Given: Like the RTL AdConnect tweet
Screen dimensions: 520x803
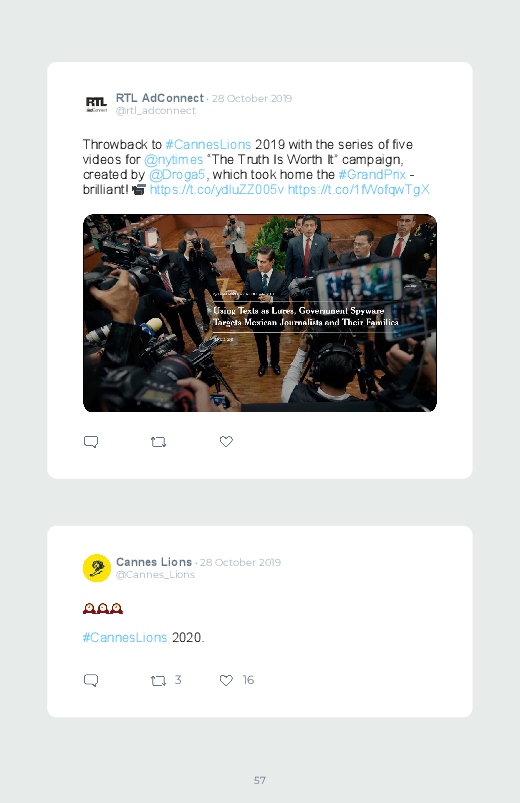Looking at the screenshot, I should tap(226, 441).
